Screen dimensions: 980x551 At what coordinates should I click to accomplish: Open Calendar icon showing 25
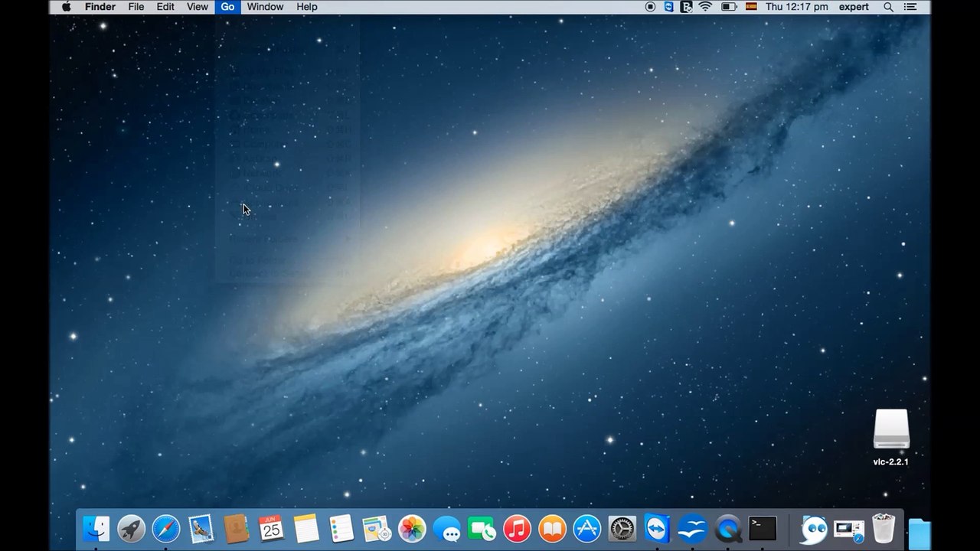click(x=271, y=529)
